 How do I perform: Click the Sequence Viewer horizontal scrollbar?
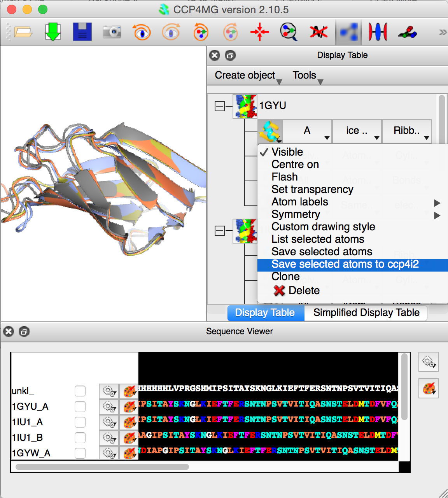tap(102, 467)
